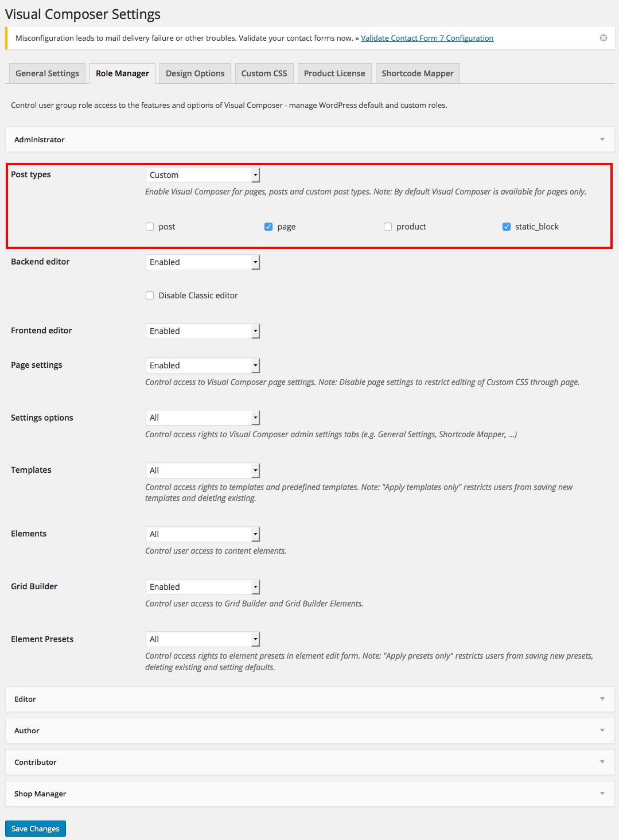Check Disable Classic editor
The height and width of the screenshot is (840, 619).
(150, 295)
